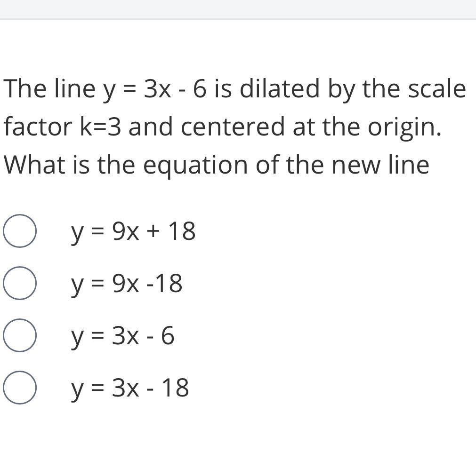
Task: Click the answer label text y = 9x -18
Action: pos(127,284)
